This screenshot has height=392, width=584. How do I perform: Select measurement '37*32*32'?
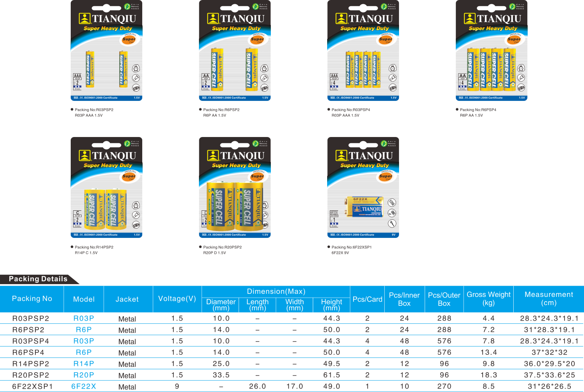549,352
